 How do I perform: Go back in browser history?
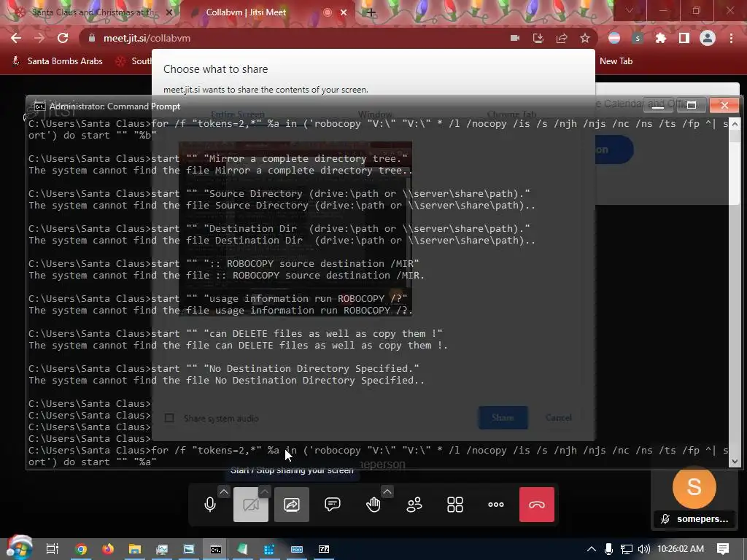coord(16,38)
